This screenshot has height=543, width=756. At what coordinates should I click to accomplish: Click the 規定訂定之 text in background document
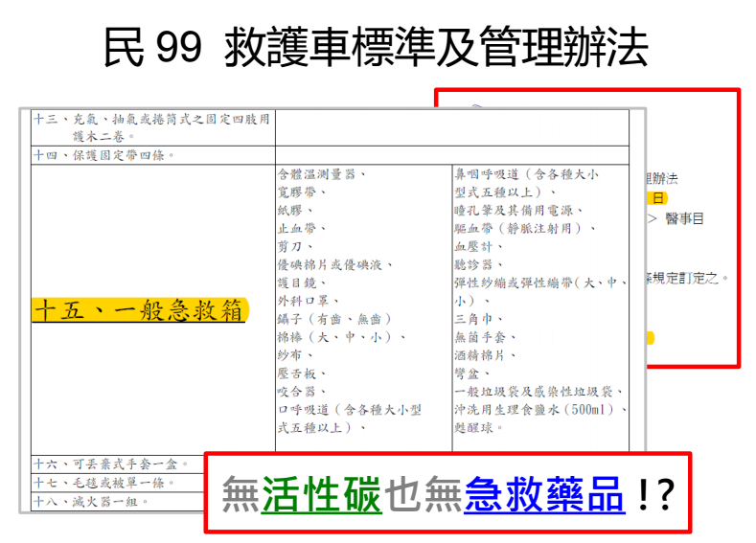[x=686, y=278]
